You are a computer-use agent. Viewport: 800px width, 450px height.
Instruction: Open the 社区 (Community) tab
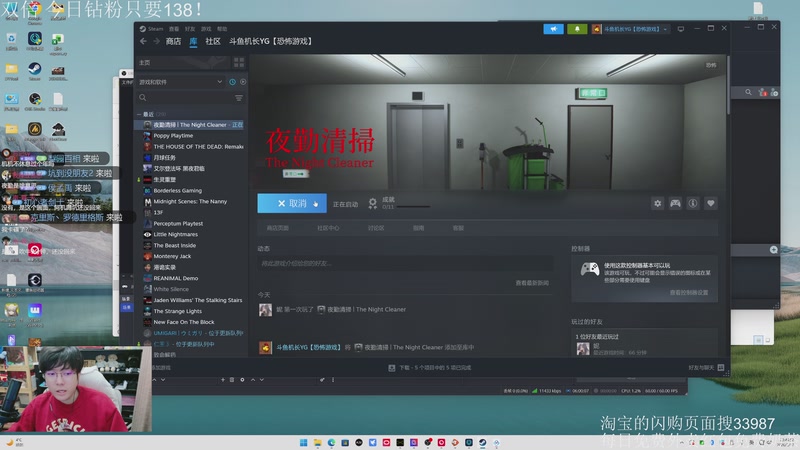point(213,41)
